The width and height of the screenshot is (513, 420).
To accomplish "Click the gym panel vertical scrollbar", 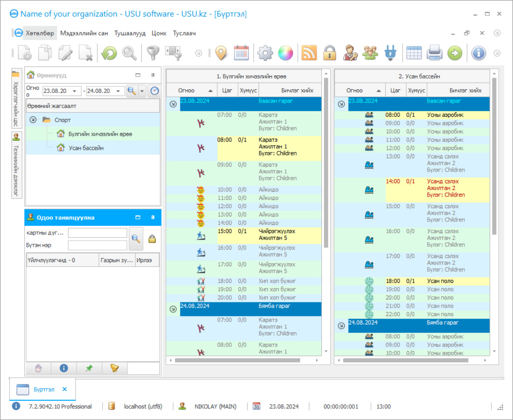I will point(326,162).
